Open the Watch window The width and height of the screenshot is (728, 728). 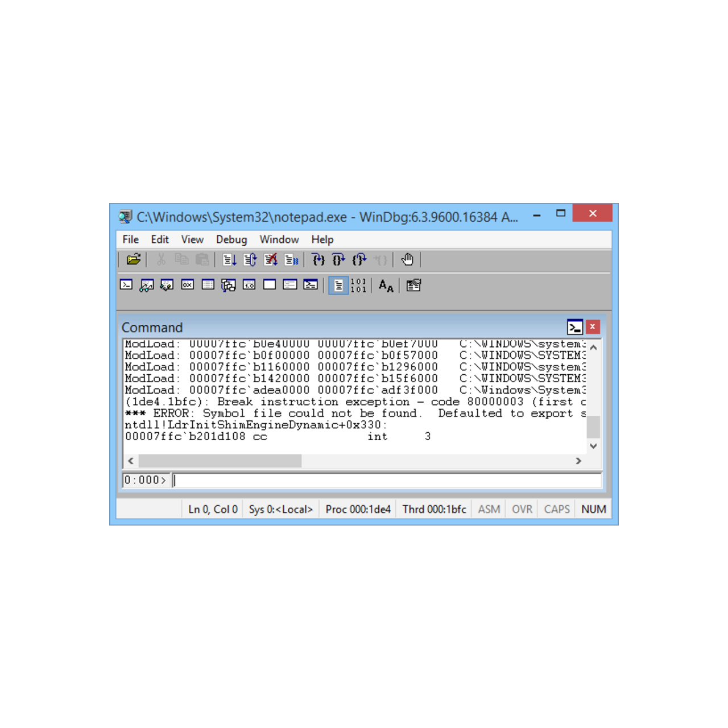147,284
